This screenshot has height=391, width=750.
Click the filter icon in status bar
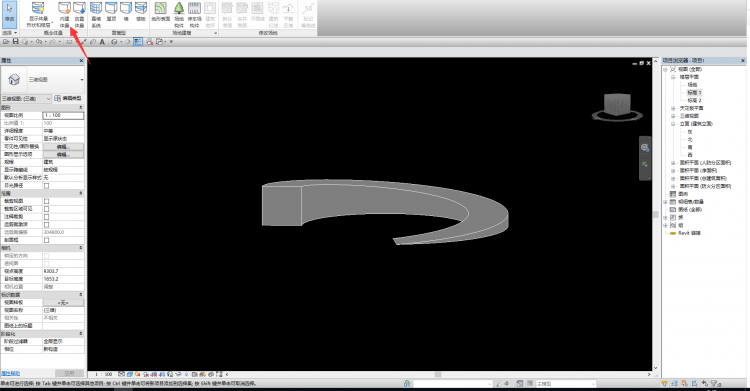pyautogui.click(x=714, y=384)
